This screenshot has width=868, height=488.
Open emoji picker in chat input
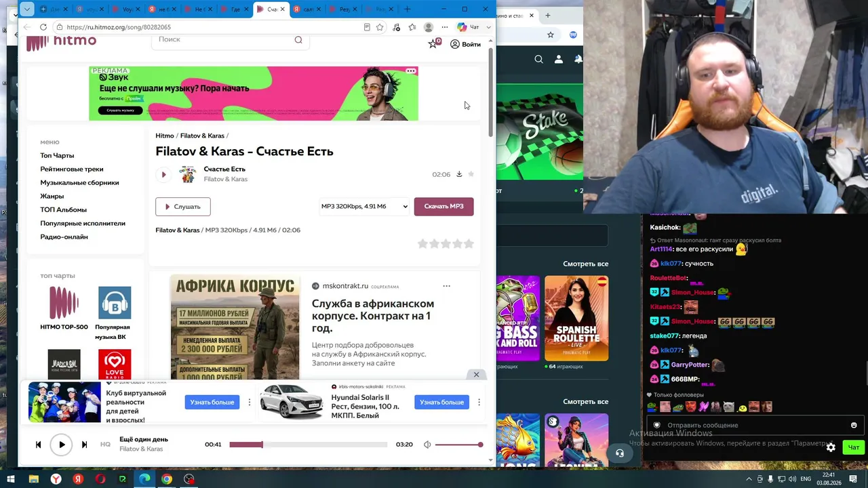point(854,425)
